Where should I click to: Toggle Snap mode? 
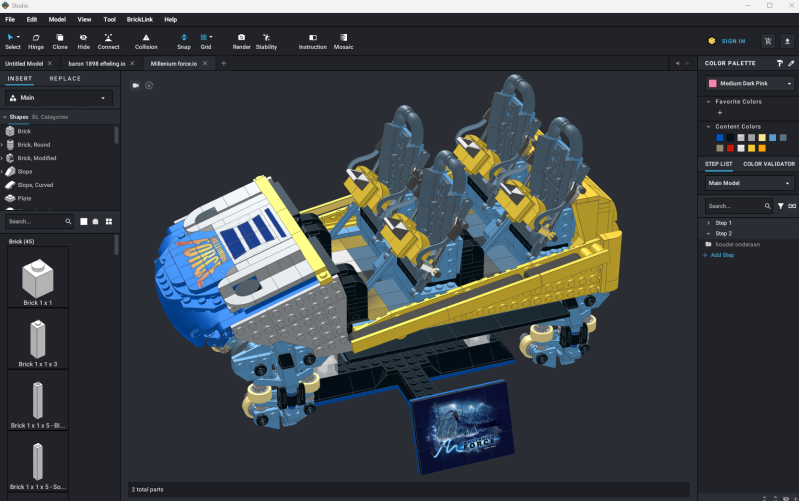[x=184, y=41]
